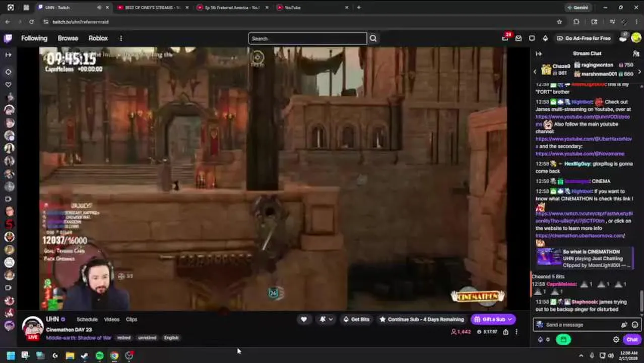644x363 pixels.
Task: Open cinemathon.uberhaxornova.com link in chat
Action: 579,235
